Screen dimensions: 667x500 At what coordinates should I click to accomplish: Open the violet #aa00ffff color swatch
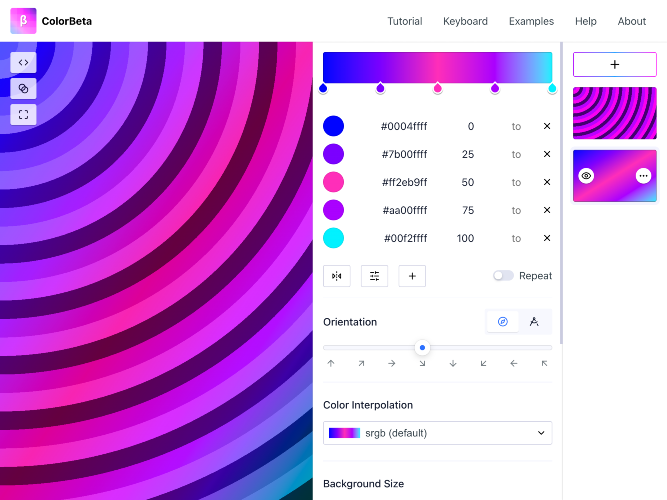[x=334, y=210]
